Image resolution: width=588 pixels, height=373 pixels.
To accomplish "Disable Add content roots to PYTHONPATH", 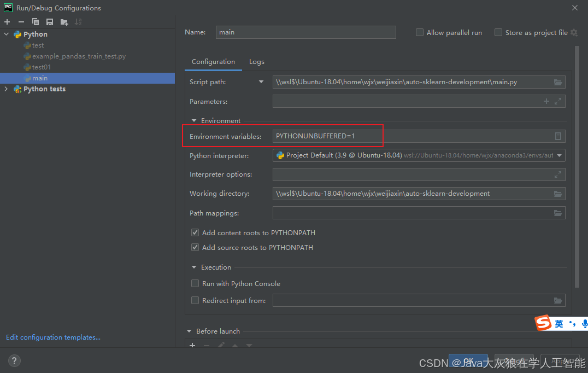I will click(x=195, y=232).
